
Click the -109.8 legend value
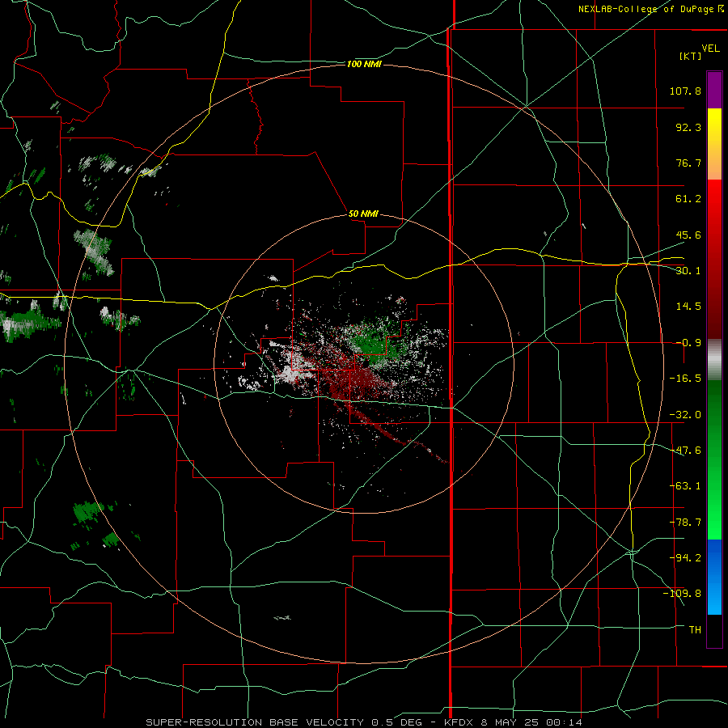[x=682, y=594]
